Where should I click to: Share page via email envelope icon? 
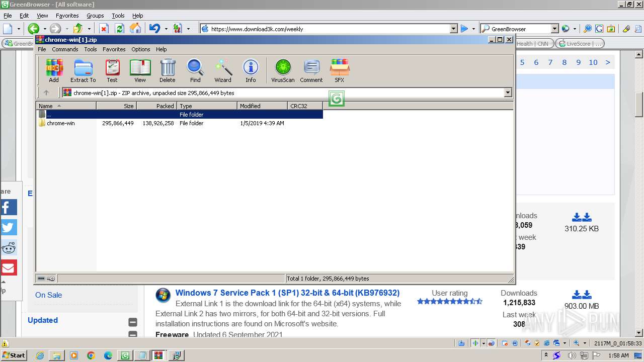click(9, 267)
